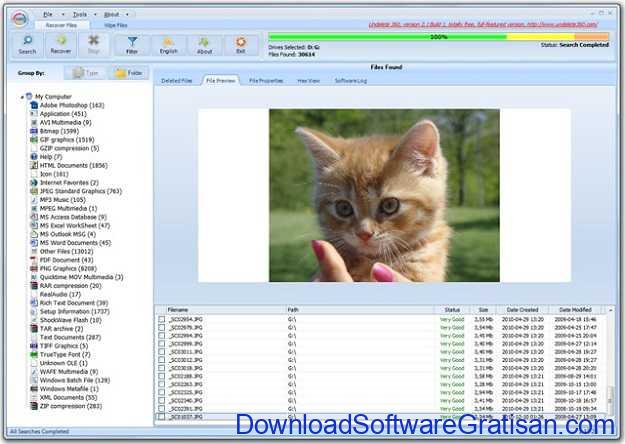Collapse the My Computer tree node
This screenshot has height=444, width=625.
tap(22, 97)
